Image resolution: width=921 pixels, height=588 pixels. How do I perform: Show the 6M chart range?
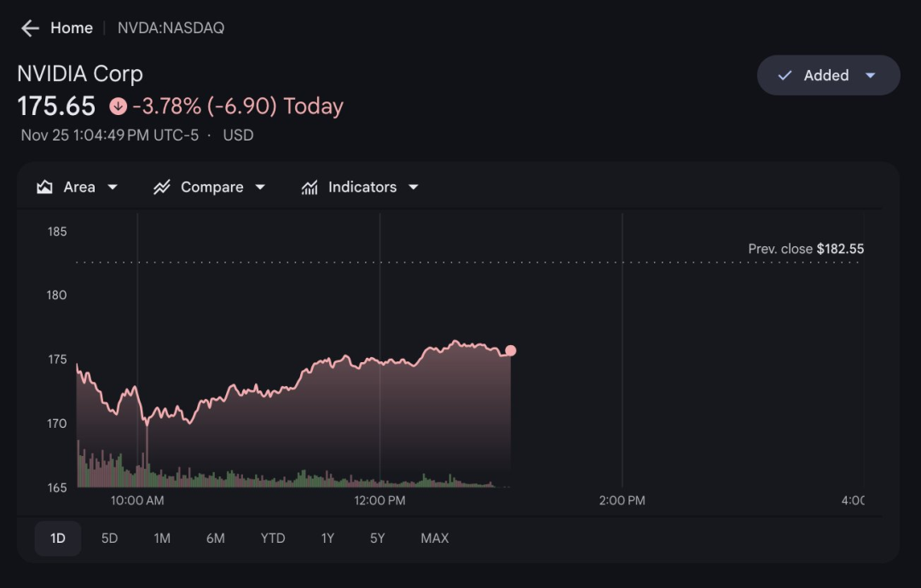[x=215, y=539]
